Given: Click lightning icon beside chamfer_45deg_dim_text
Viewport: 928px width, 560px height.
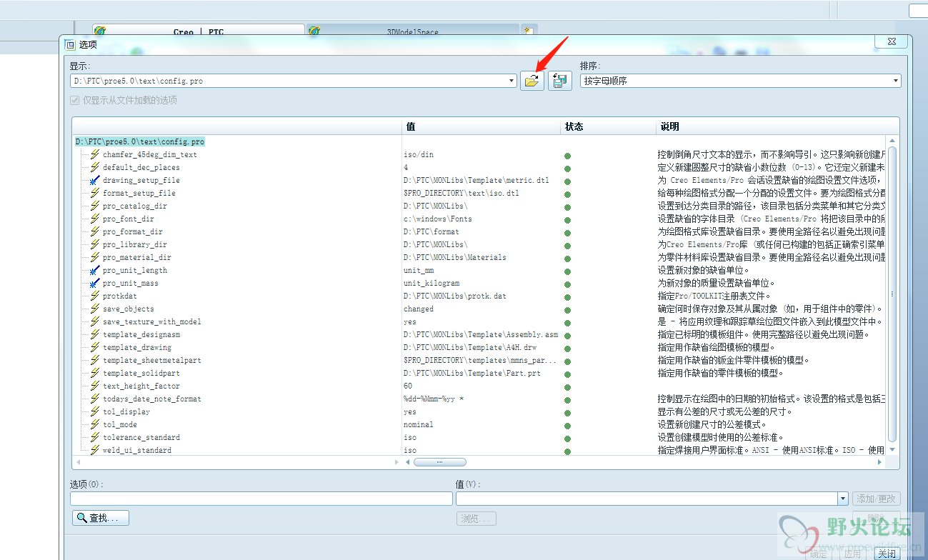Looking at the screenshot, I should click(x=94, y=154).
